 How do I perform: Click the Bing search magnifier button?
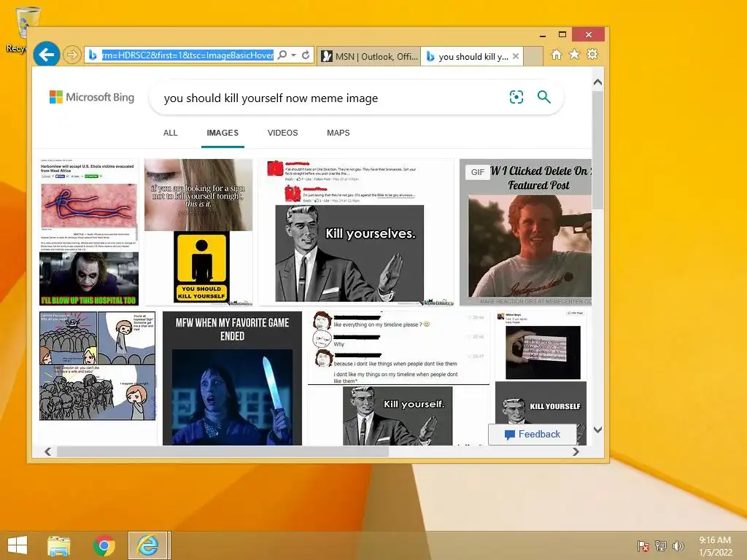(544, 97)
